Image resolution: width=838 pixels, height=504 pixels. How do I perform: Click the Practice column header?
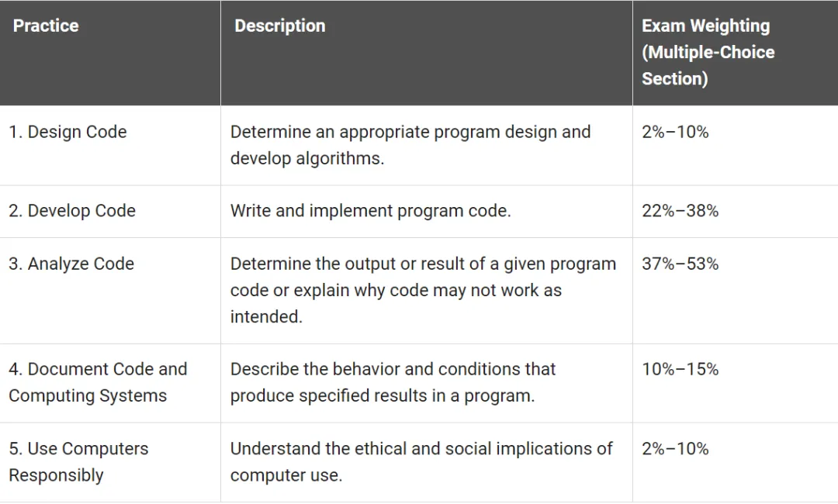(x=46, y=26)
